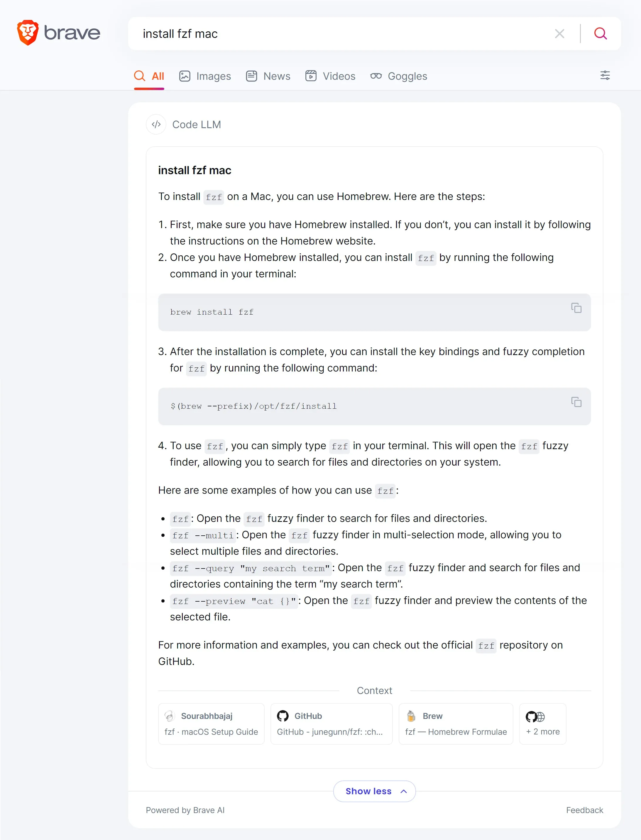Clear the search query with the X icon
This screenshot has height=840, width=641.
[559, 33]
